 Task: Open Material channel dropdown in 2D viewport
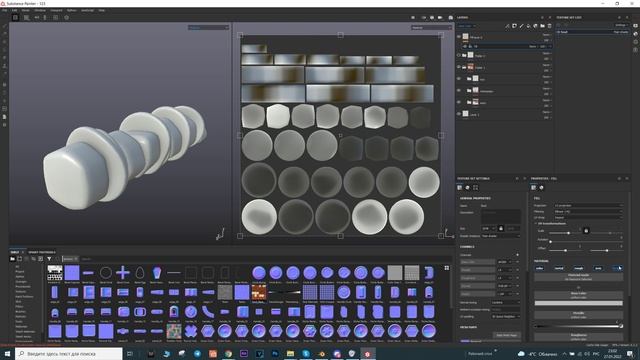point(431,27)
